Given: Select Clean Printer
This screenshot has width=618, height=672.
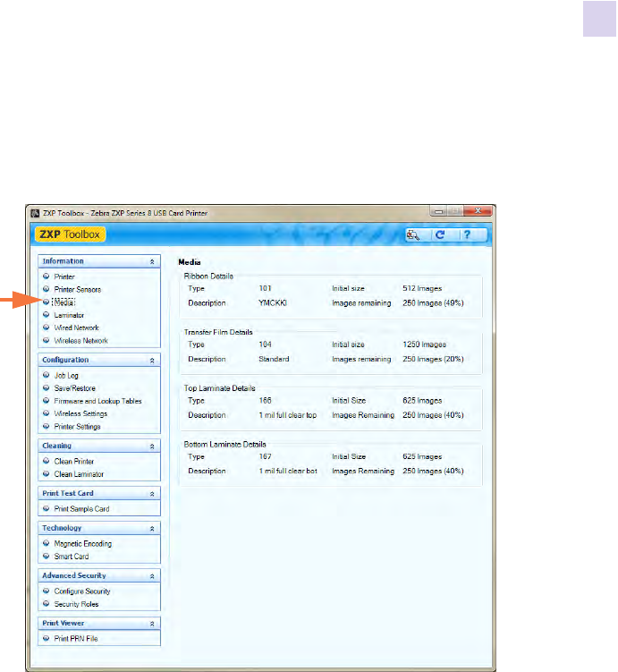Looking at the screenshot, I should tap(73, 462).
